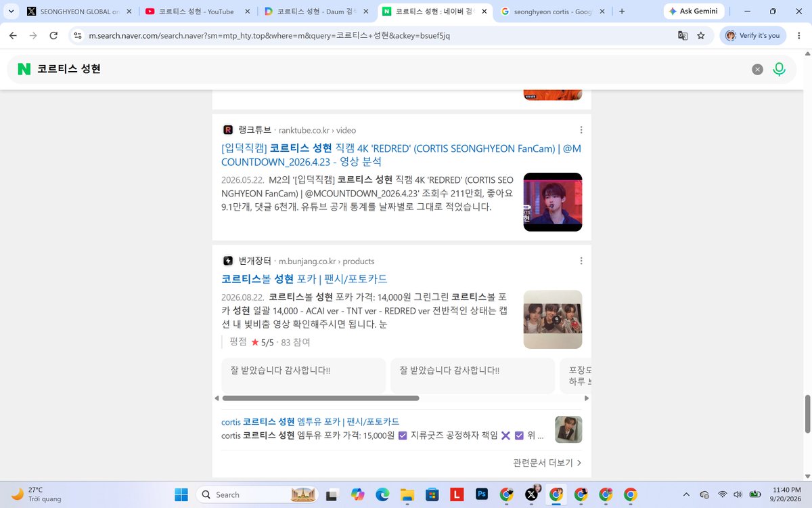Open the battery tray icon

755,494
